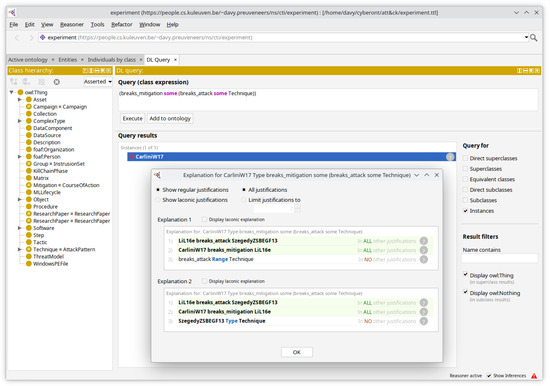Toggle Show Inferences checkbox

pos(489,376)
